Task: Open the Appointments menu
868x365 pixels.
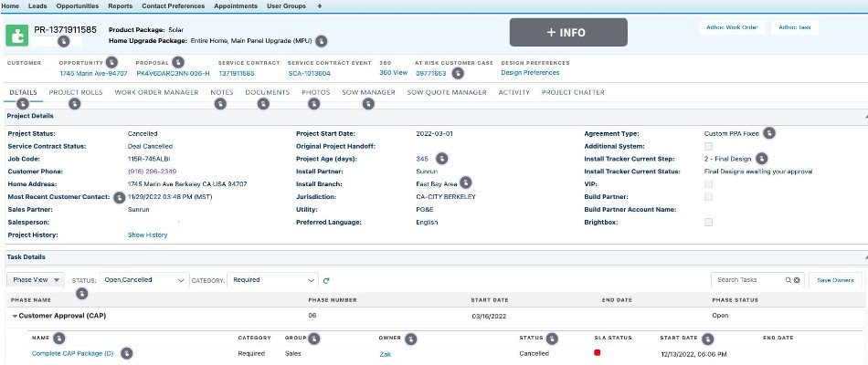Action: [236, 6]
